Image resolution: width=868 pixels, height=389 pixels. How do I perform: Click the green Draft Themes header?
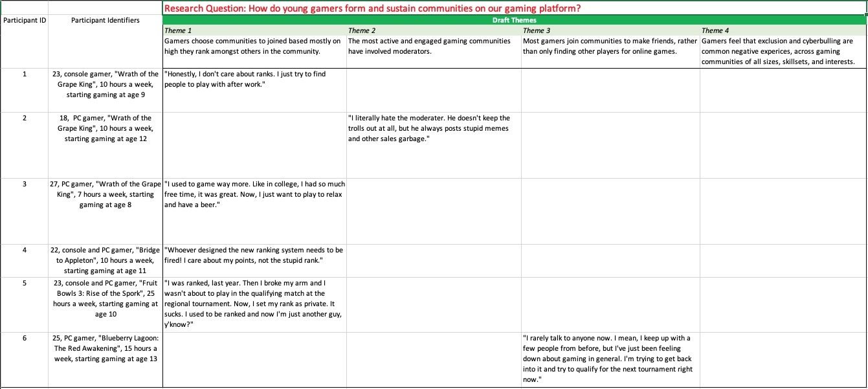[x=515, y=20]
